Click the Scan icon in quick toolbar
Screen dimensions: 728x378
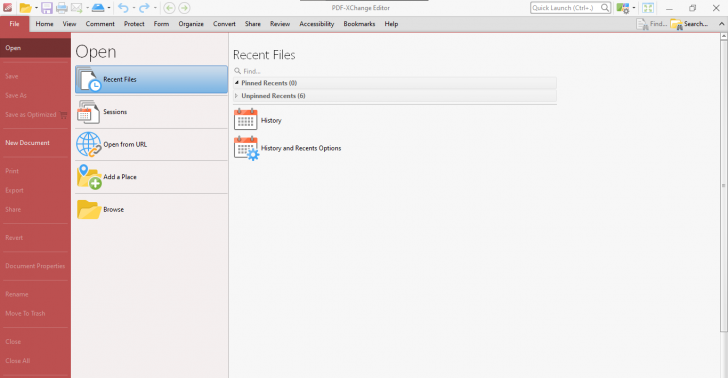98,8
